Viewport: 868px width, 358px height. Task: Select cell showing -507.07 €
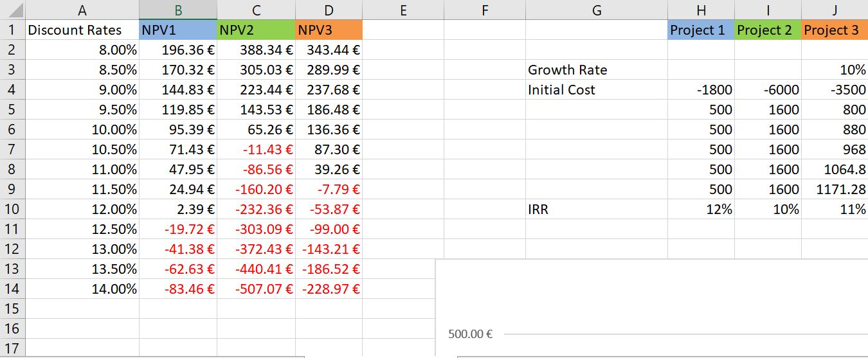point(256,289)
